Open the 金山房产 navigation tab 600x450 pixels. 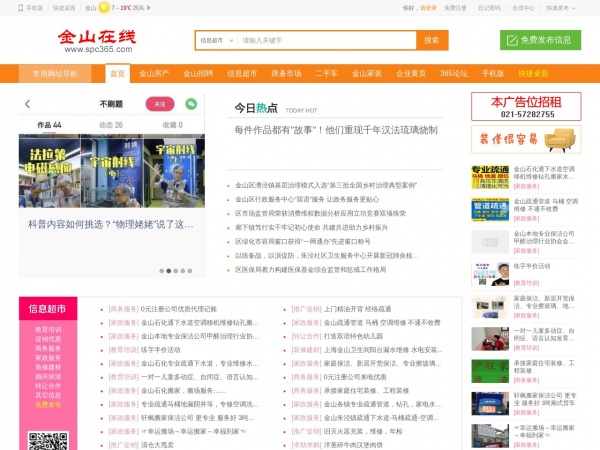(x=153, y=73)
